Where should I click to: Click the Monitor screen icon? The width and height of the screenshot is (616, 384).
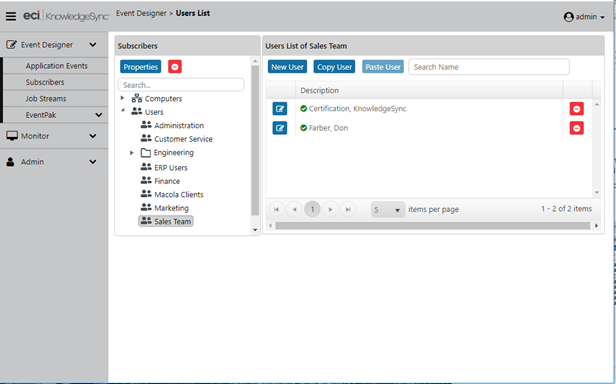click(x=12, y=136)
